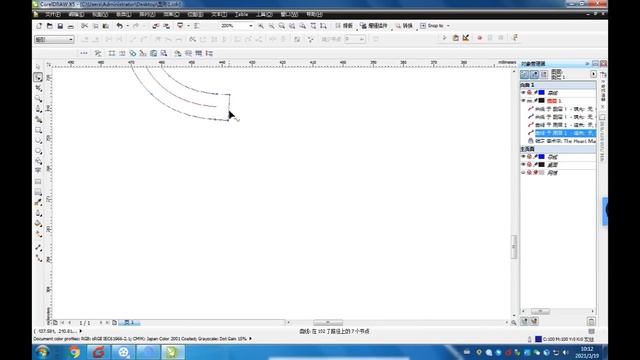Toggle Edit Across Layers in Object Manager
640x360 pixels.
point(534,74)
